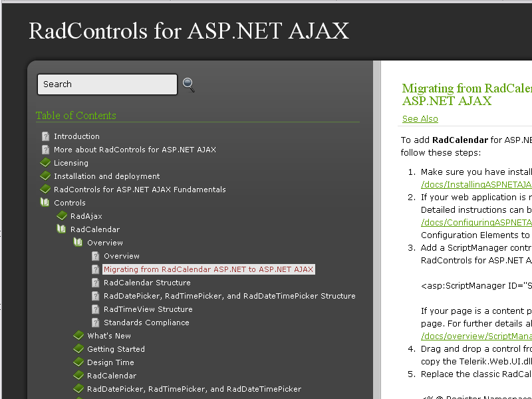Select the RadCalendar node under Controls

point(95,229)
